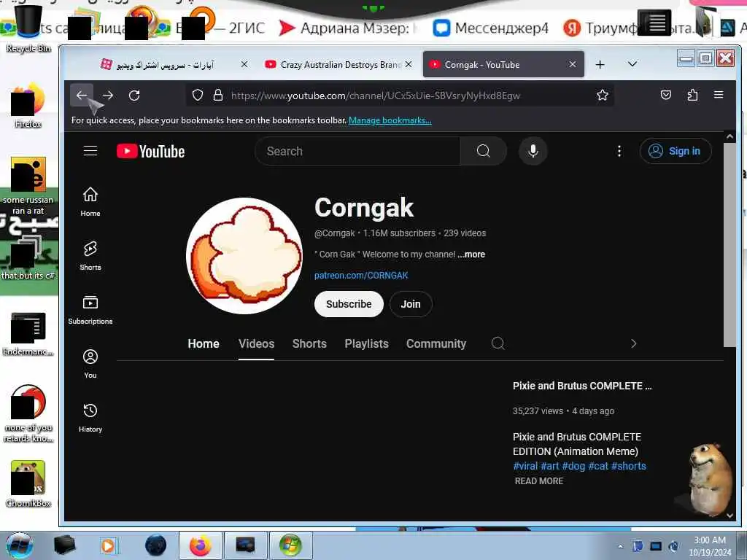The image size is (747, 560).
Task: Open the Pocket save icon in toolbar
Action: pyautogui.click(x=666, y=95)
